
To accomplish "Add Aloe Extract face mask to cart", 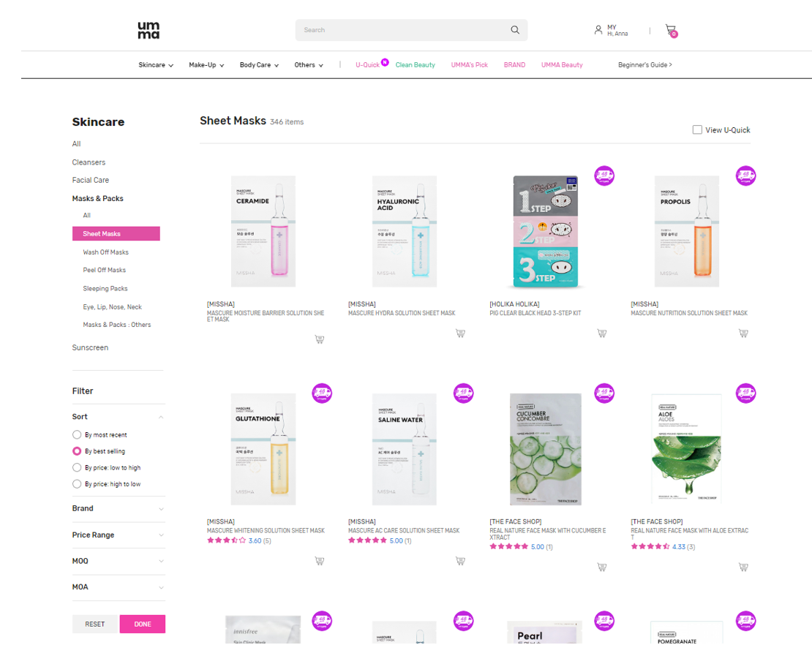I will point(743,567).
